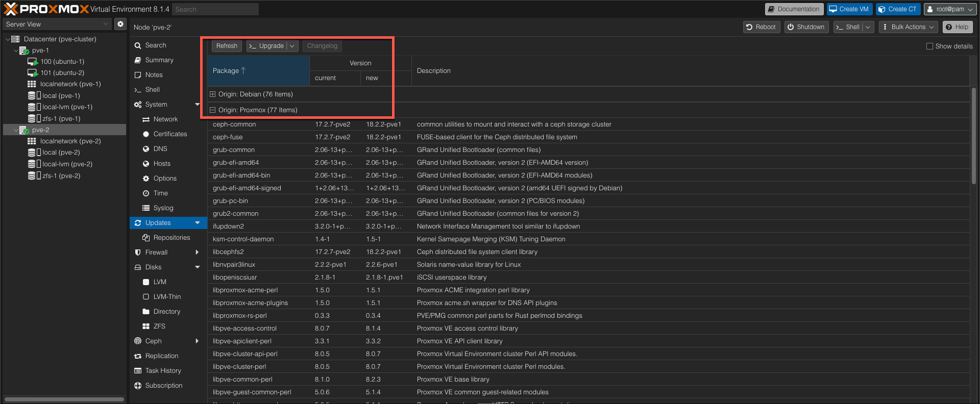Click the Refresh button
Image resolution: width=980 pixels, height=404 pixels.
tap(227, 46)
